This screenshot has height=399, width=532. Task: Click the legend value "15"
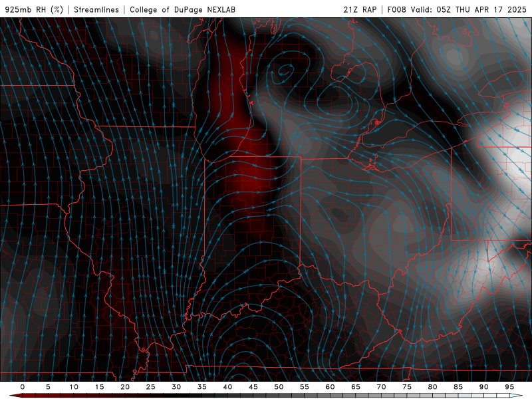point(99,387)
